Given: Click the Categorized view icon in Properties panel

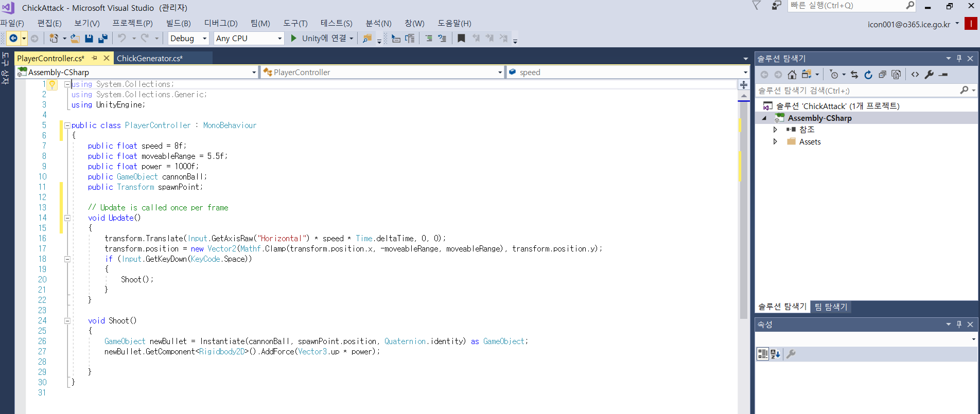Looking at the screenshot, I should [x=763, y=354].
